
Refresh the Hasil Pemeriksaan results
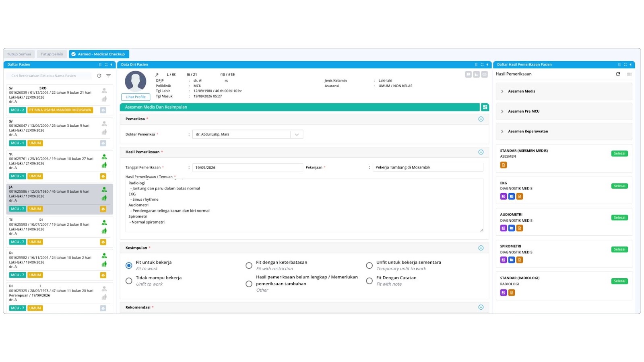[618, 74]
